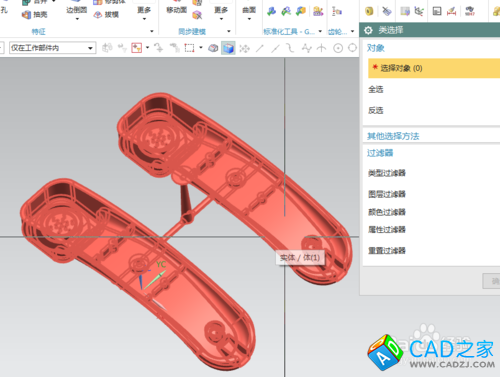Click 全选 to select all objects
Screen dimensions: 500x377
point(376,89)
